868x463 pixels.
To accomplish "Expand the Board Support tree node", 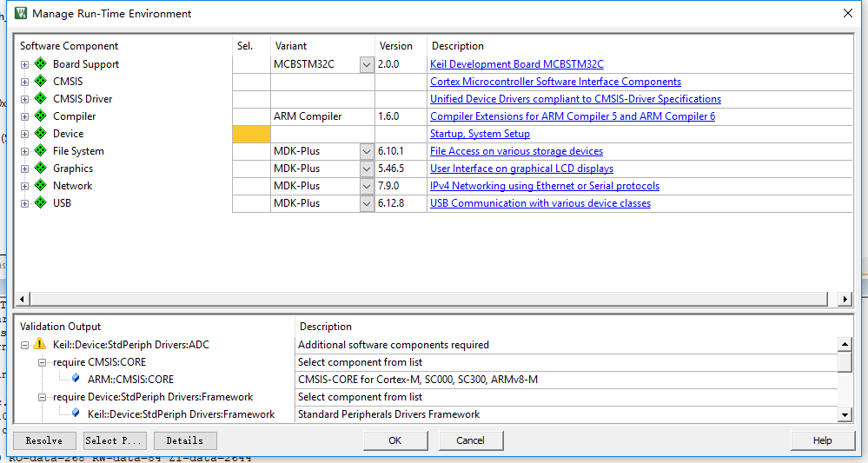I will 24,65.
